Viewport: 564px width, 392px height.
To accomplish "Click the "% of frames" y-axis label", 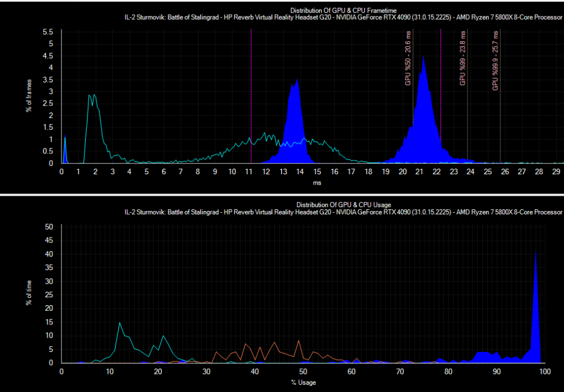I will (x=28, y=95).
